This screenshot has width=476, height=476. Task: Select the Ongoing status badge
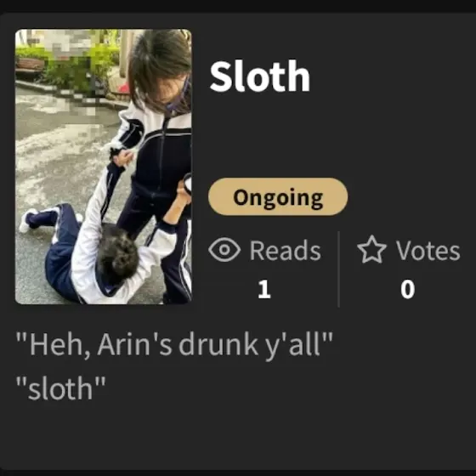278,196
